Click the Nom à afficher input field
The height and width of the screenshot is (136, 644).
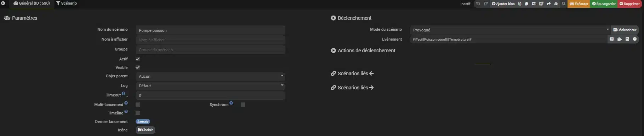point(210,40)
